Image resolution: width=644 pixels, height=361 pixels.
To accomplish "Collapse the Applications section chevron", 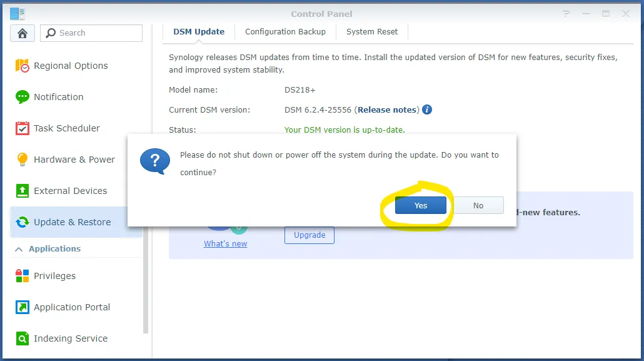I will (19, 249).
